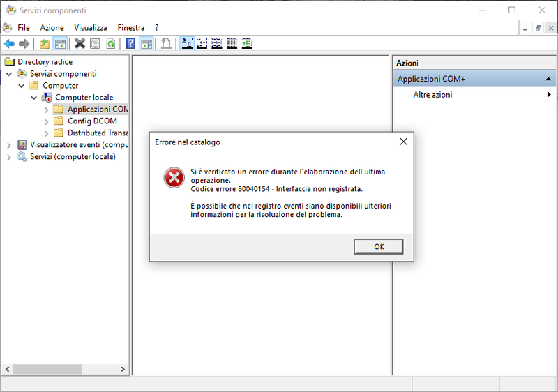The height and width of the screenshot is (392, 558).
Task: Close the Errore nel catalogo dialog
Action: 403,142
